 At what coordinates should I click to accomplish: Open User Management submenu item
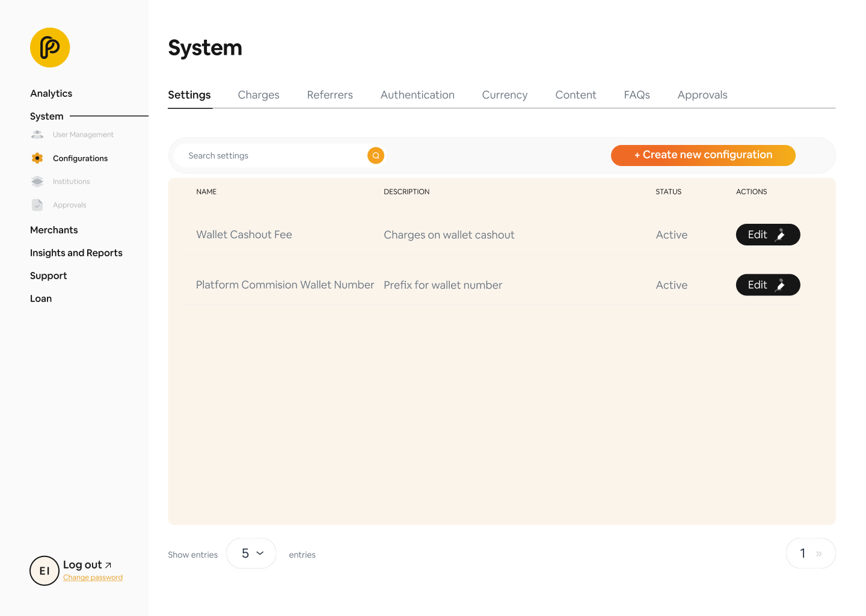(83, 135)
